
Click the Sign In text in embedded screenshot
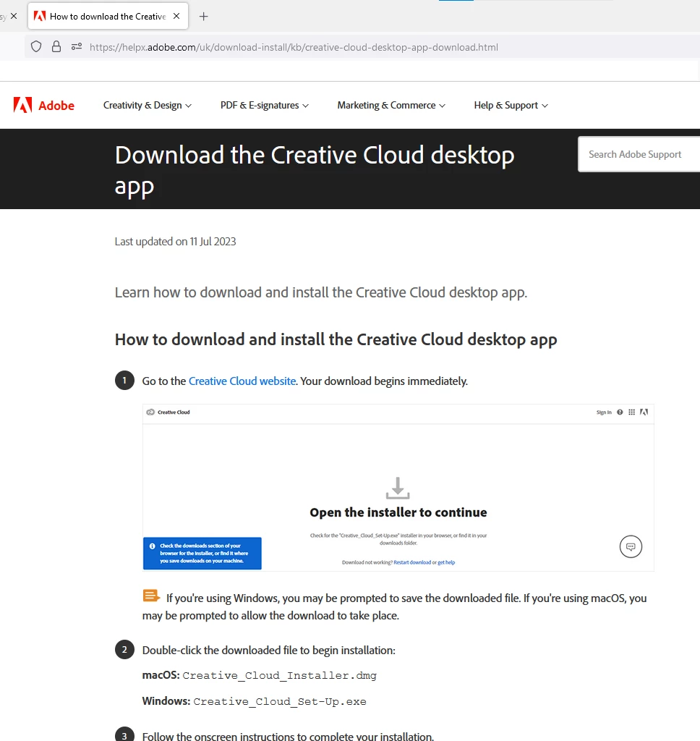click(x=604, y=412)
